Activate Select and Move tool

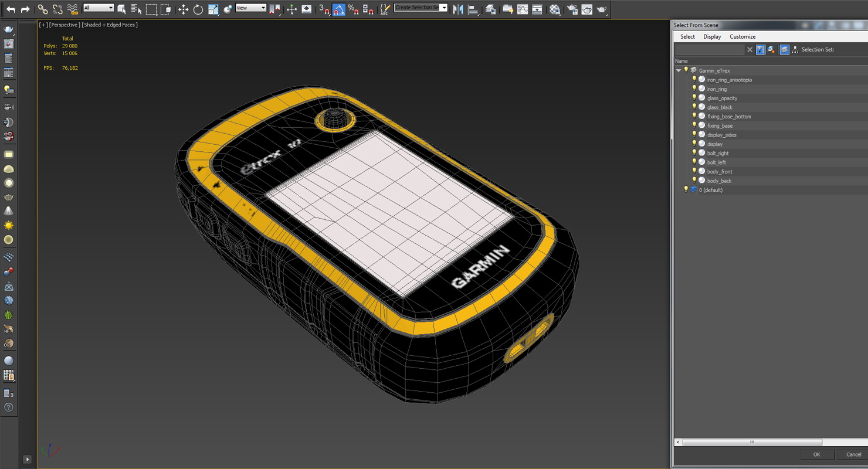[x=183, y=9]
